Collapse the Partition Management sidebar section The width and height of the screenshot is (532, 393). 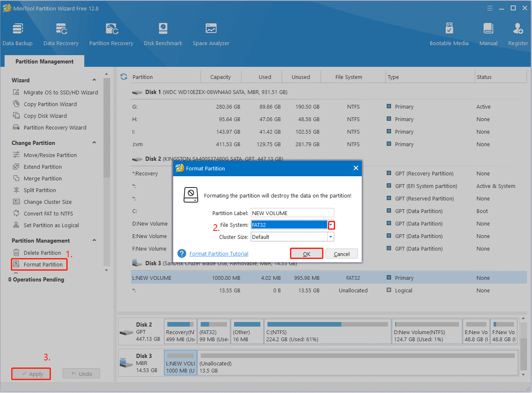point(94,241)
